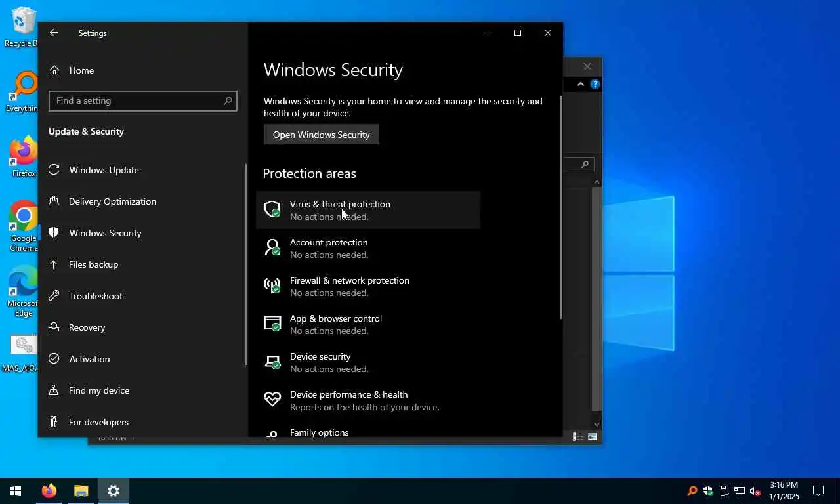Open Device performance & health
Viewport: 840px width, 504px height.
pyautogui.click(x=368, y=400)
